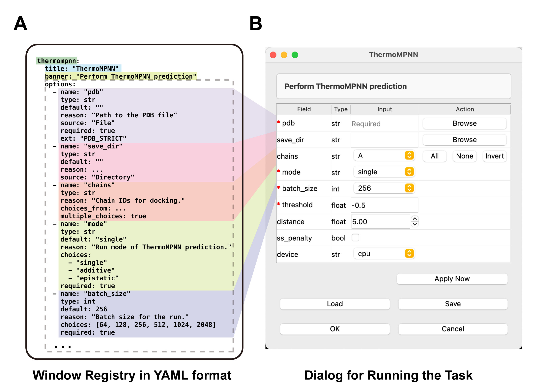Close the ThermoMPNN window with red button
The width and height of the screenshot is (544, 392).
pos(273,55)
